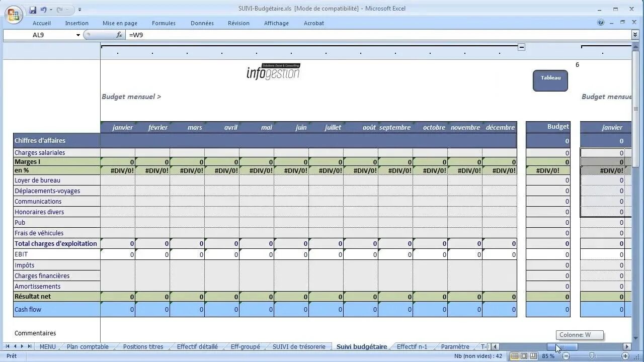The image size is (644, 362).
Task: Save the workbook with the floppy icon
Action: pyautogui.click(x=33, y=10)
